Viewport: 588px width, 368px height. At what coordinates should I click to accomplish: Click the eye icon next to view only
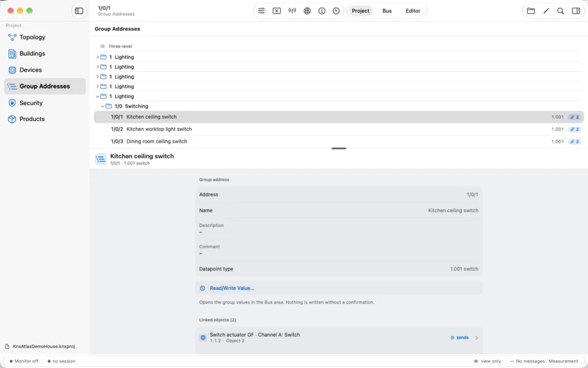point(476,361)
